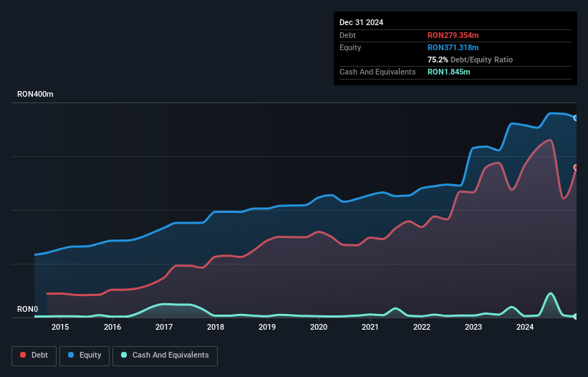Click the 75.2% Debt/Equity Ratio text

pyautogui.click(x=470, y=59)
